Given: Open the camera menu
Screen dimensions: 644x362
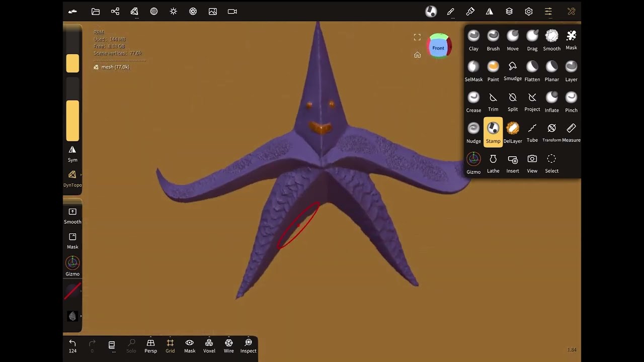Looking at the screenshot, I should [232, 12].
